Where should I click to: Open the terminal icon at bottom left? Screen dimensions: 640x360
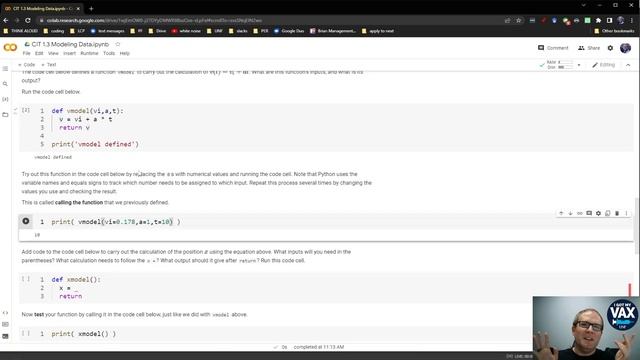pos(5,336)
